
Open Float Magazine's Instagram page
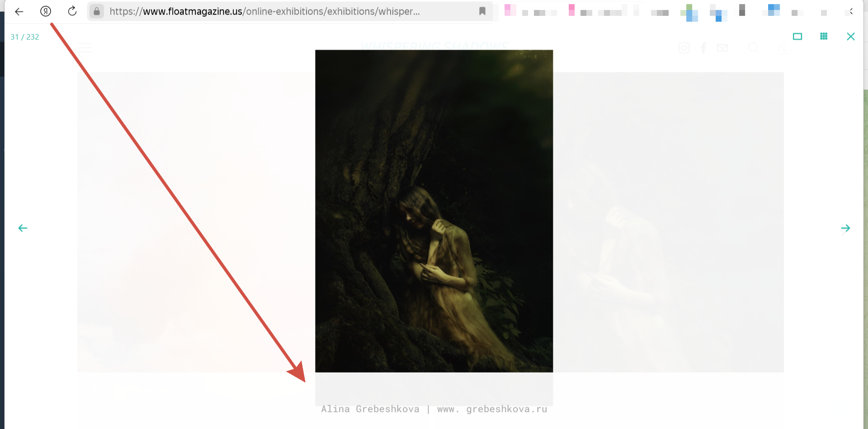point(684,48)
